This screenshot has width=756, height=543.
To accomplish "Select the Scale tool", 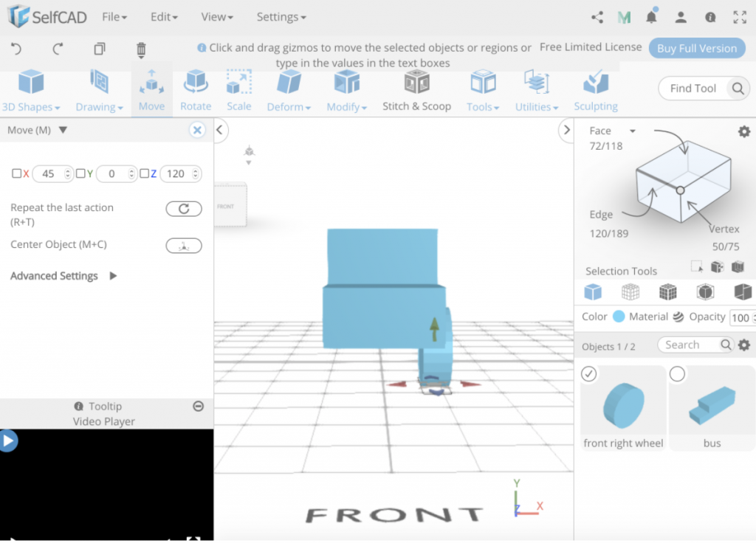I will click(x=238, y=89).
